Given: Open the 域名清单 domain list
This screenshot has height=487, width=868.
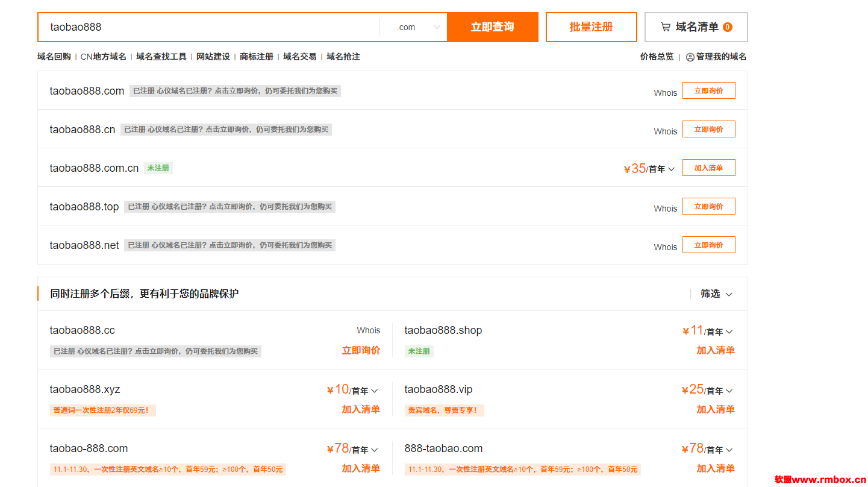Looking at the screenshot, I should tap(696, 27).
